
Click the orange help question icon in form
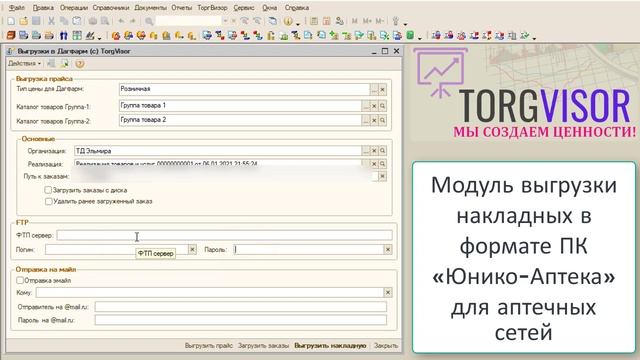[x=80, y=64]
